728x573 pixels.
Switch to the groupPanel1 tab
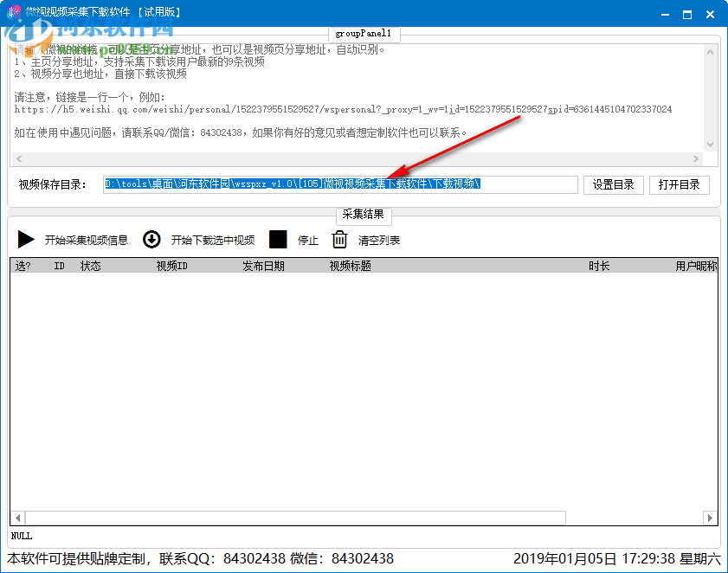[364, 35]
